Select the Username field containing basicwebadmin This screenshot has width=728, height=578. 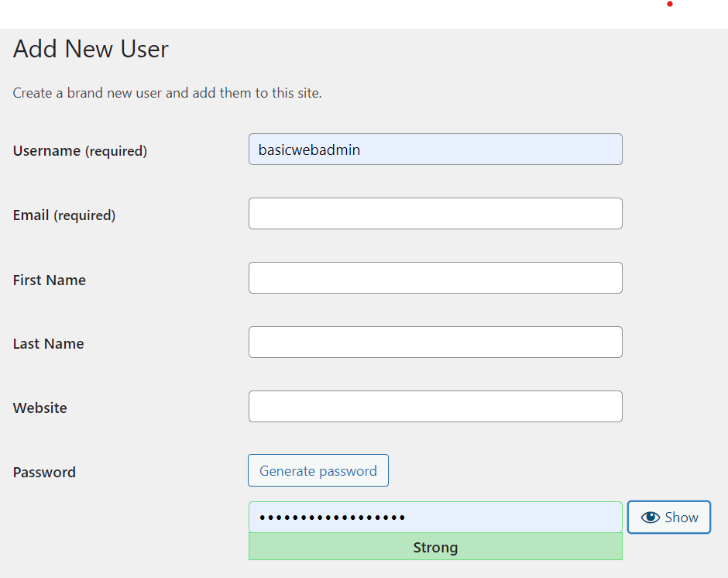pos(434,149)
